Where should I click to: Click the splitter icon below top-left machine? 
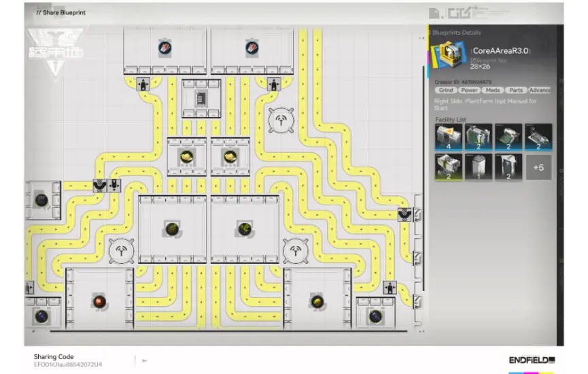tap(143, 84)
